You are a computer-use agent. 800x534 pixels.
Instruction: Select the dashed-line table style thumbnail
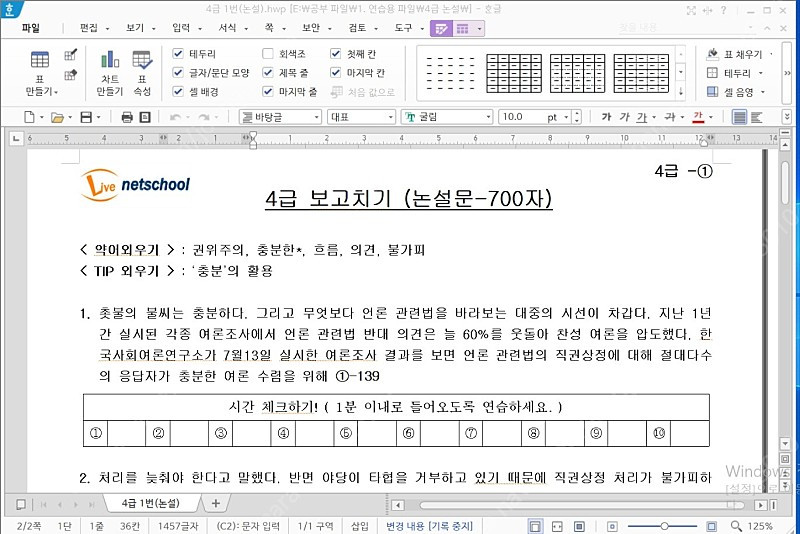click(x=451, y=73)
